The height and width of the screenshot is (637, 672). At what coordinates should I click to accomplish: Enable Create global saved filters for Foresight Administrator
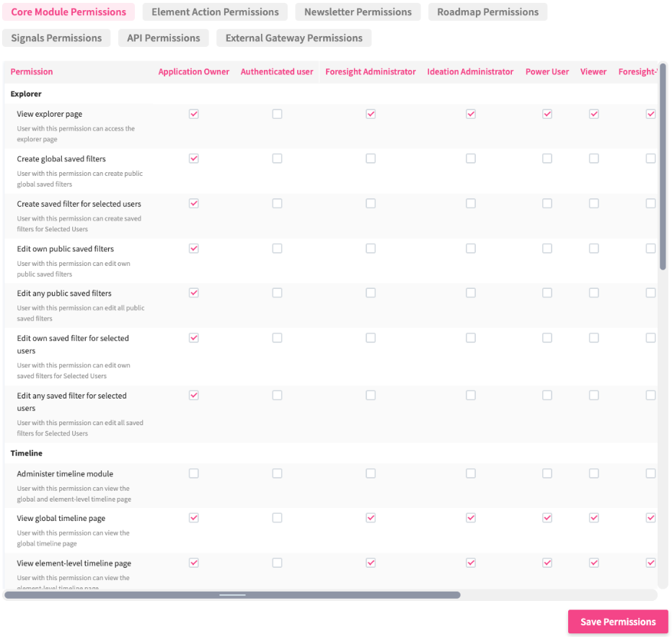point(371,159)
